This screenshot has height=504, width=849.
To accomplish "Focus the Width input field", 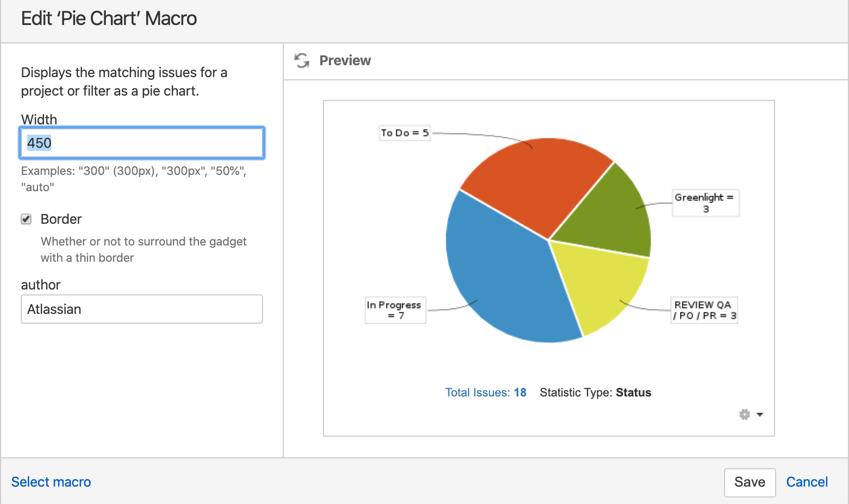I will tap(142, 143).
